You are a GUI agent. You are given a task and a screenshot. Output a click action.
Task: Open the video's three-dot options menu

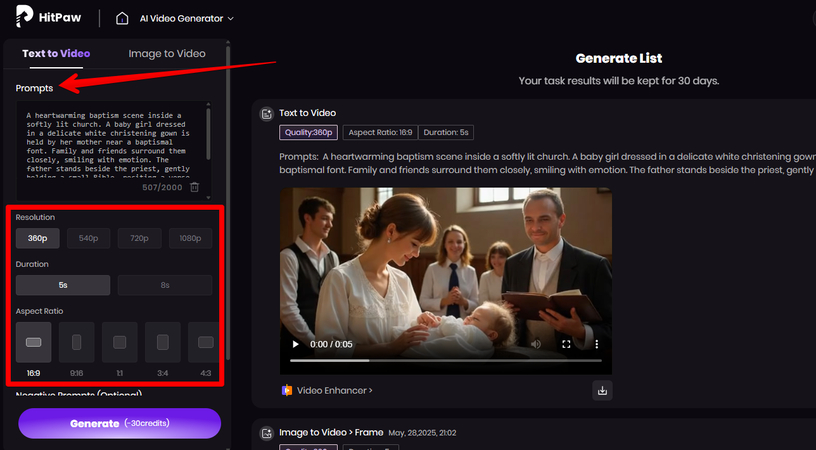coord(596,344)
